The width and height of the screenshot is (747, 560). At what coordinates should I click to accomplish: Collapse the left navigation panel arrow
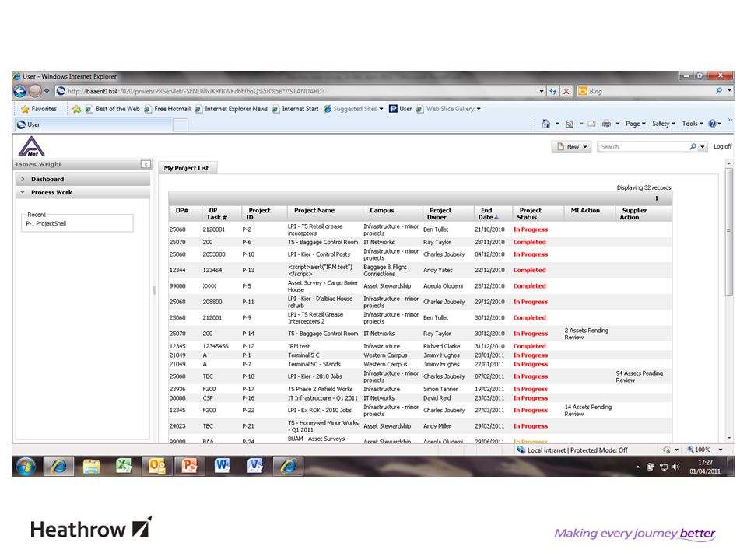[x=146, y=164]
